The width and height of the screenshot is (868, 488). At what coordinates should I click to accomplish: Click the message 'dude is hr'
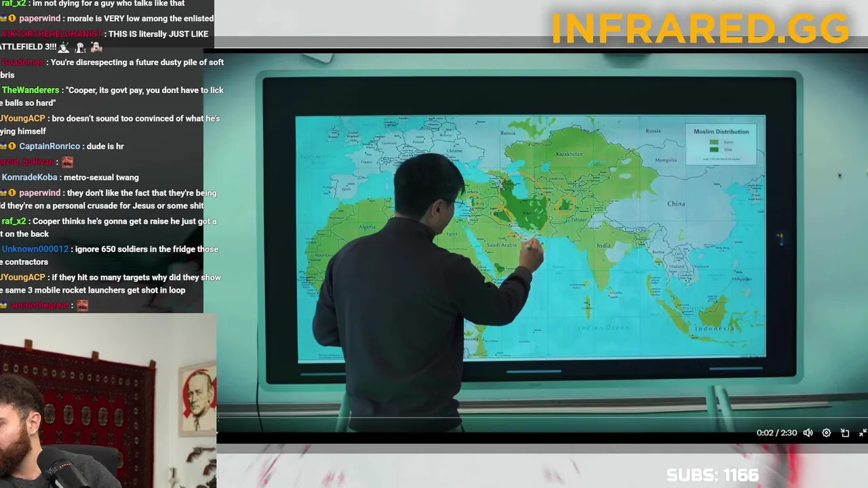click(x=105, y=146)
